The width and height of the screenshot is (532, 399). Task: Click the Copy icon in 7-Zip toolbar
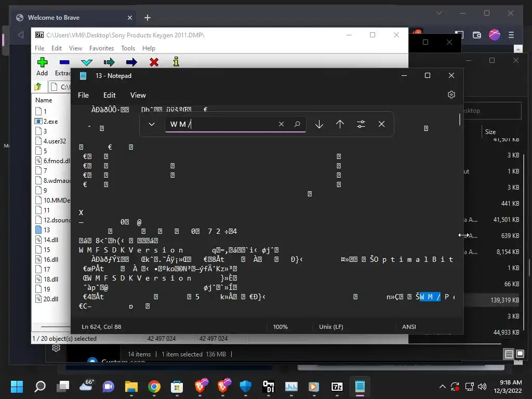coord(109,62)
